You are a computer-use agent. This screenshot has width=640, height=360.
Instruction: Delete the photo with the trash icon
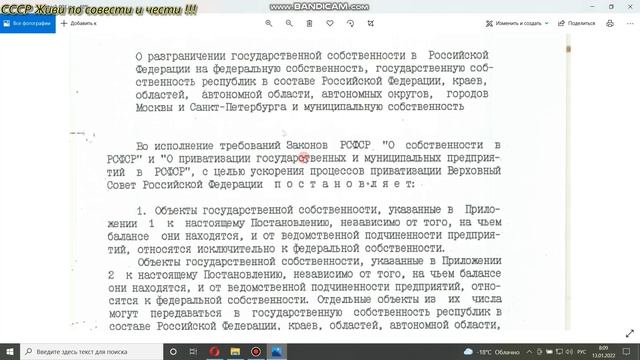pos(309,23)
